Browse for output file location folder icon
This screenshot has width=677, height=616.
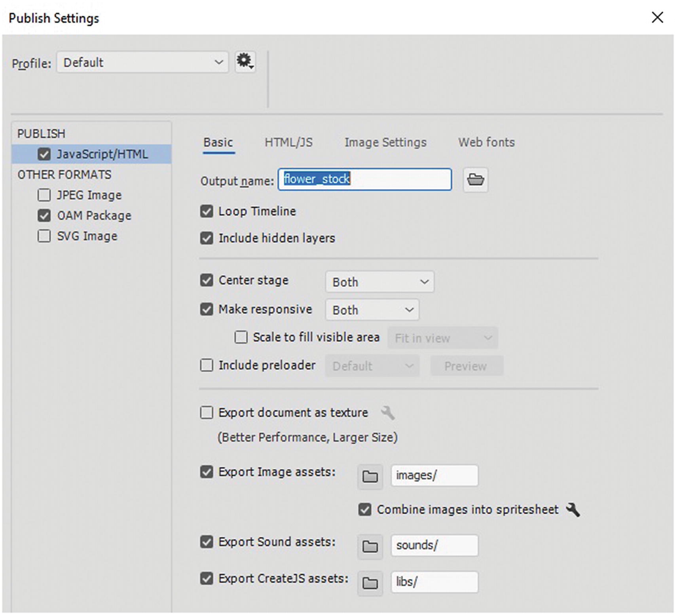coord(475,180)
